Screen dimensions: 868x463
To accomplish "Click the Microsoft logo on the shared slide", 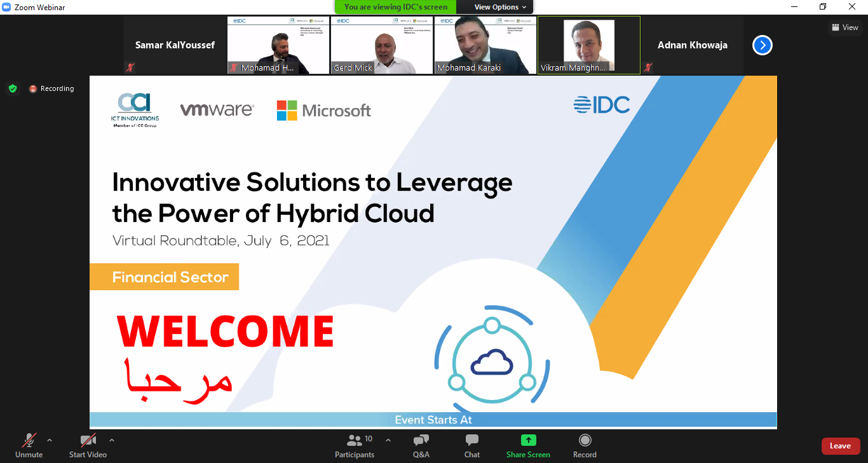I will (x=324, y=111).
